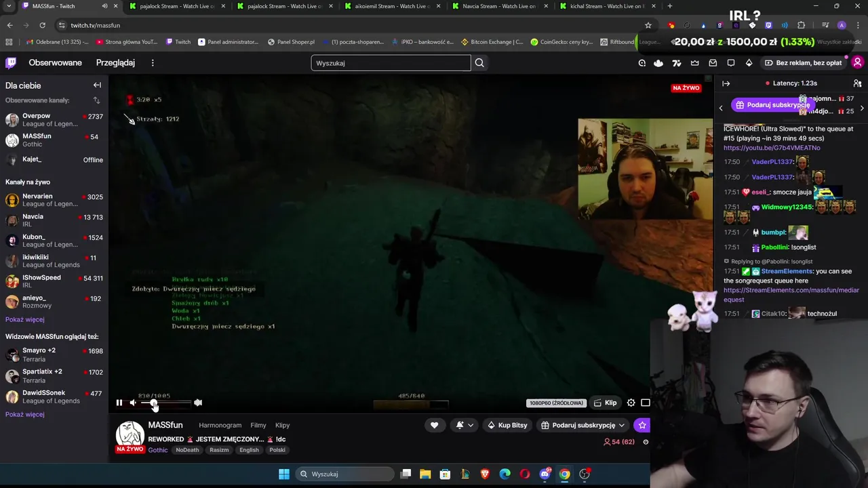This screenshot has width=868, height=488.
Task: Open Kajet_ offline channel in sidebar
Action: (54, 160)
